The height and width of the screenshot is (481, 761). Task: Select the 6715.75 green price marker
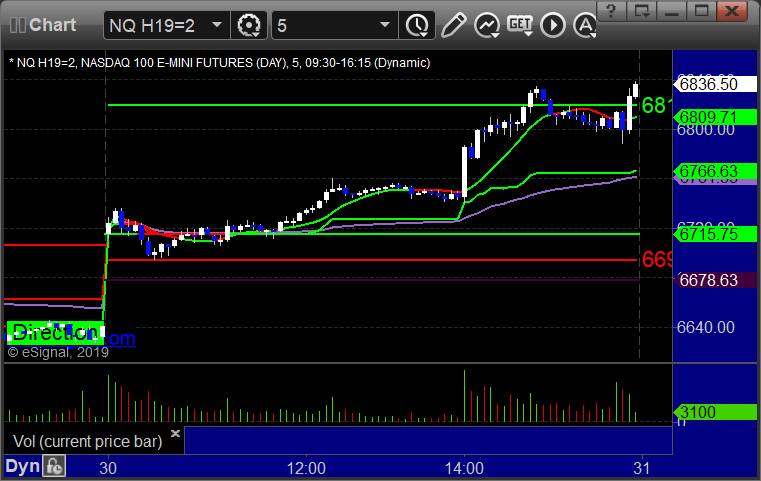click(715, 234)
